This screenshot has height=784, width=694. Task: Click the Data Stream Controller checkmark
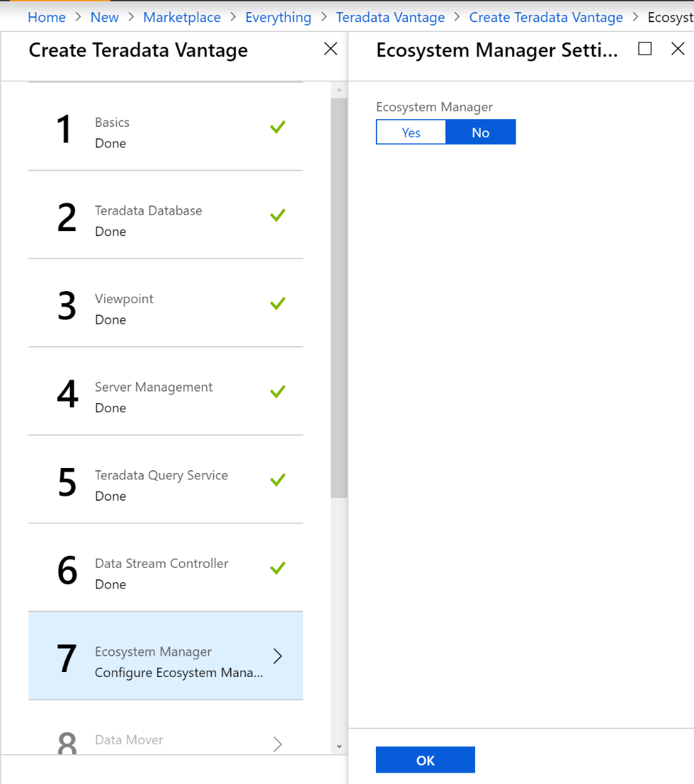tap(277, 568)
